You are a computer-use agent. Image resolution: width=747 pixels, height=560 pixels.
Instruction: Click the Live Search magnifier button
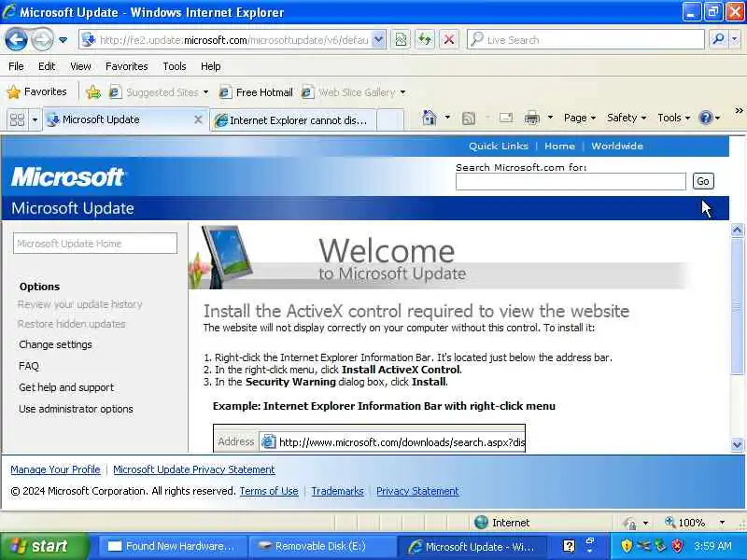[x=718, y=40]
